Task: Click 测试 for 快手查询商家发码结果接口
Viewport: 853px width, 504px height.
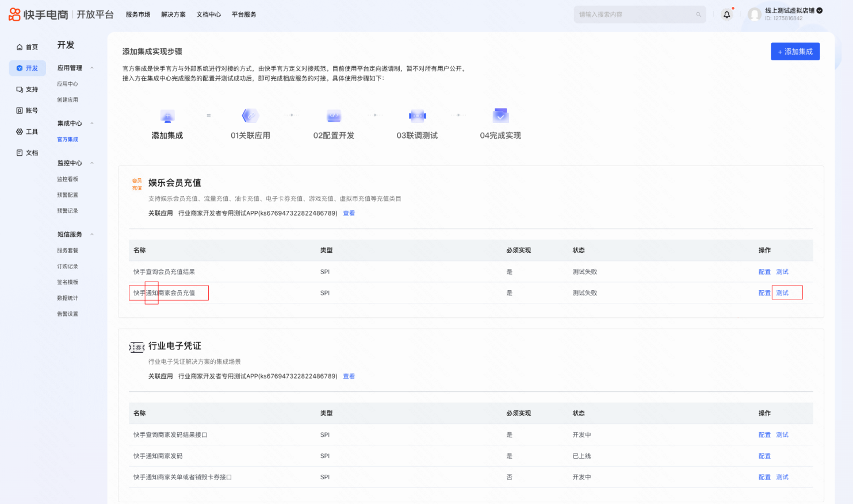Action: tap(782, 435)
